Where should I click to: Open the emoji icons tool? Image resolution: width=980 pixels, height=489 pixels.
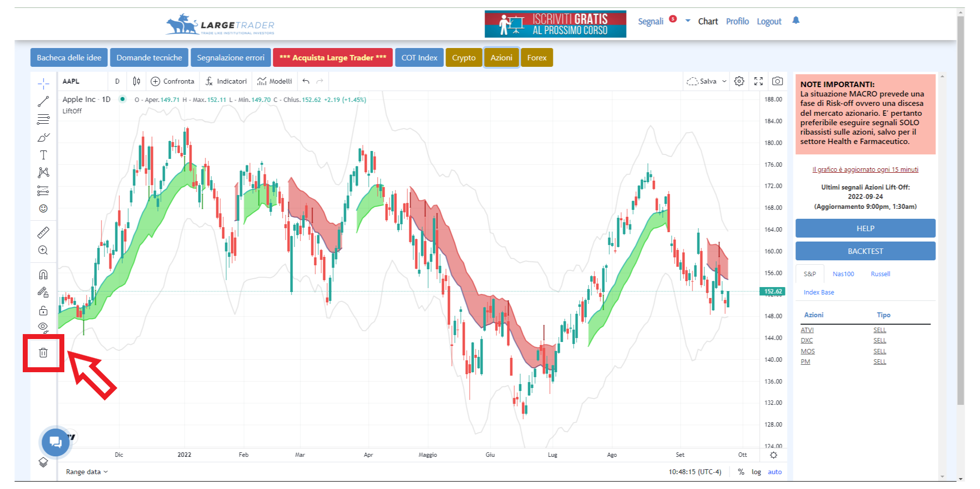pyautogui.click(x=43, y=208)
